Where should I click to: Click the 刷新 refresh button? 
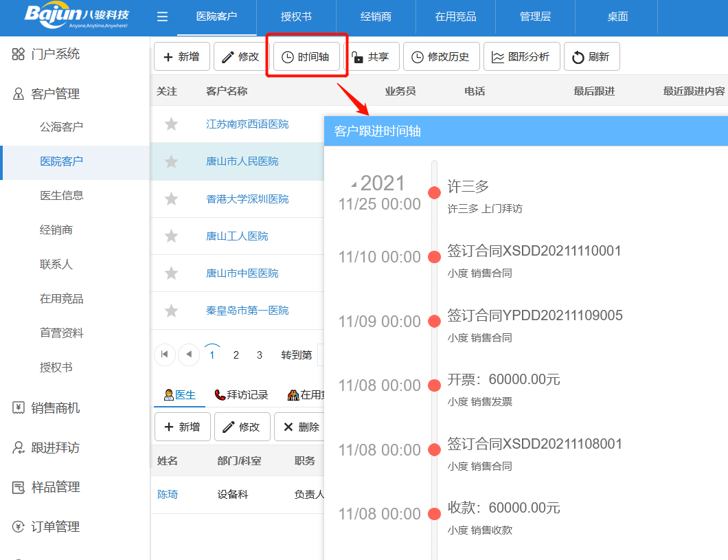point(591,57)
